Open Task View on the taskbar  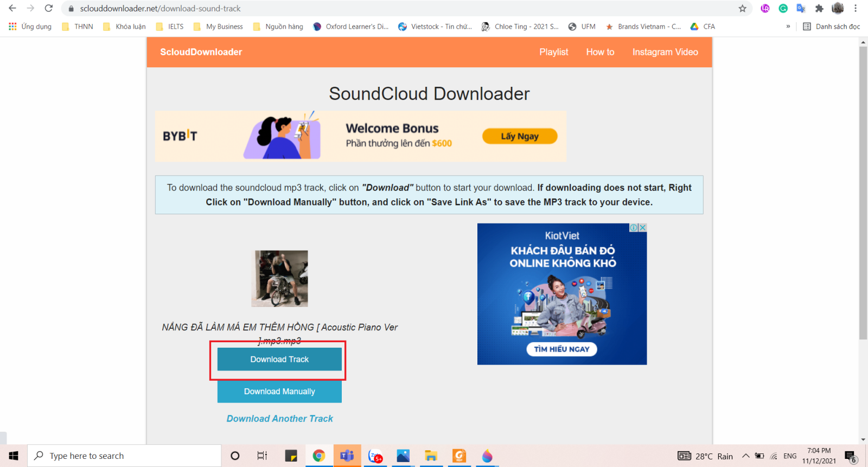click(263, 456)
